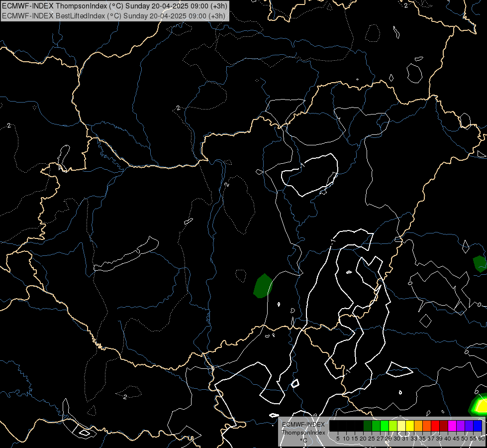Click the legend tick label '33'
The image size is (487, 448).
[414, 439]
